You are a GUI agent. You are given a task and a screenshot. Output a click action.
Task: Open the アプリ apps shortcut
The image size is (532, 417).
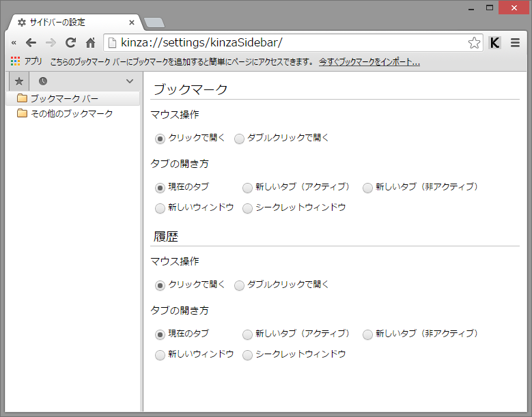27,61
